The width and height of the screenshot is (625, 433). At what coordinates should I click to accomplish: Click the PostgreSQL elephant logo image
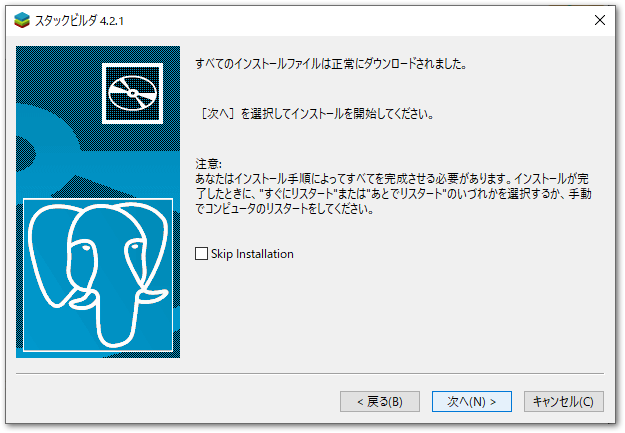(98, 275)
